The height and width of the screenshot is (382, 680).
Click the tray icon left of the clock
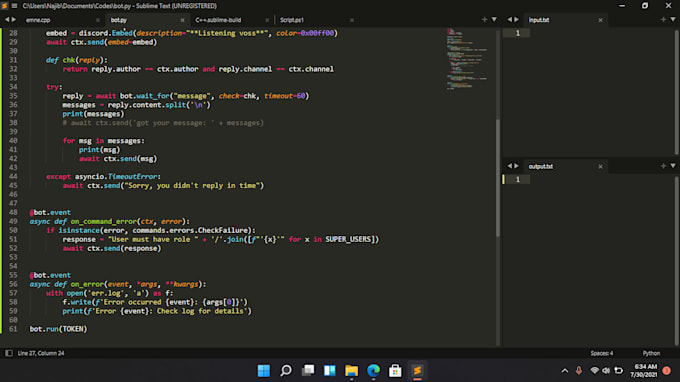pyautogui.click(x=619, y=371)
